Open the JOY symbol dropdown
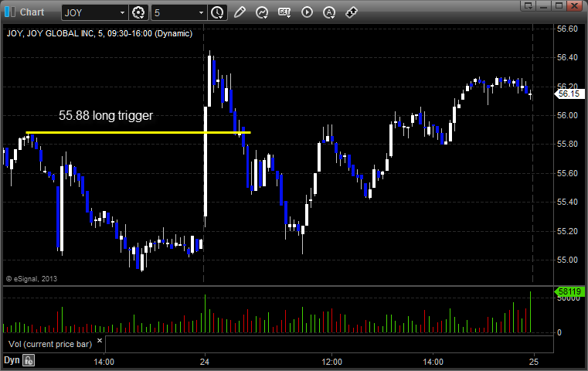Screen dimensions: 588x371 (x=122, y=13)
